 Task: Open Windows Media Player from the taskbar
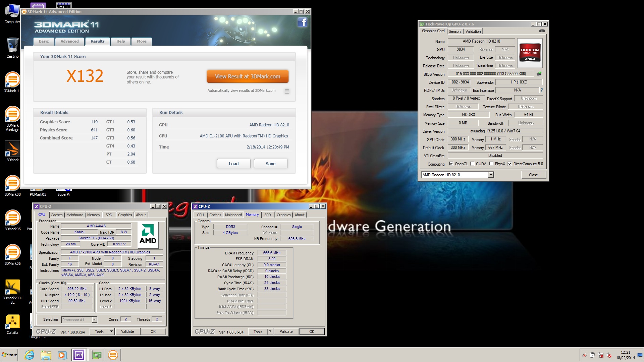pos(62,355)
